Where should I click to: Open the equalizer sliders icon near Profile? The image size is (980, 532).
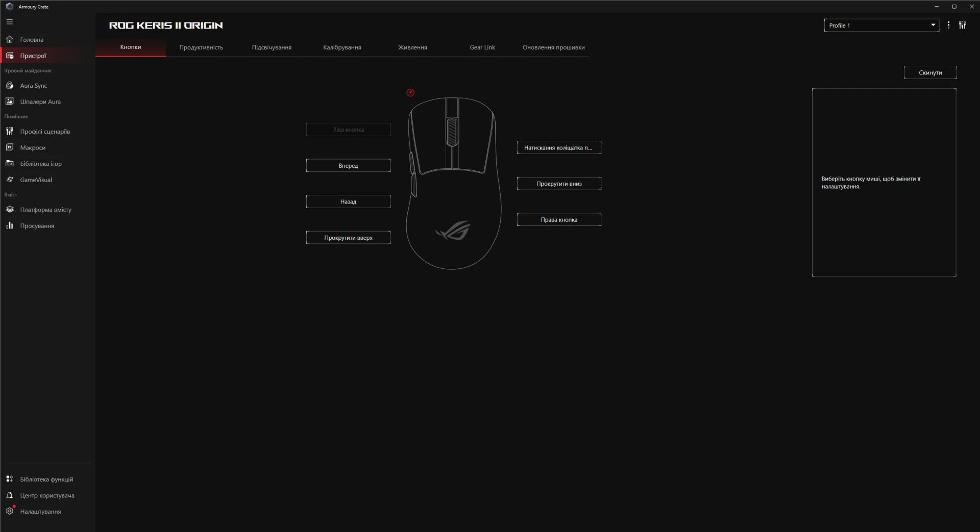click(x=962, y=25)
